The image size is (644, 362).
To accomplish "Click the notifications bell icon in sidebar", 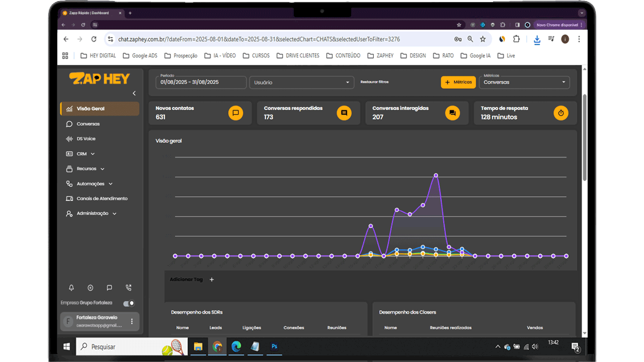I will click(71, 288).
